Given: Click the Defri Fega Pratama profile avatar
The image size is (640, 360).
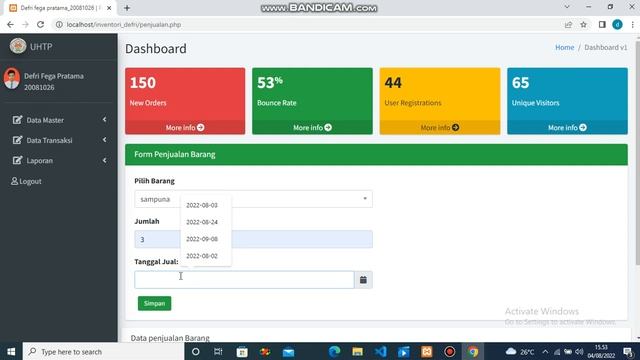Looking at the screenshot, I should pos(12,78).
